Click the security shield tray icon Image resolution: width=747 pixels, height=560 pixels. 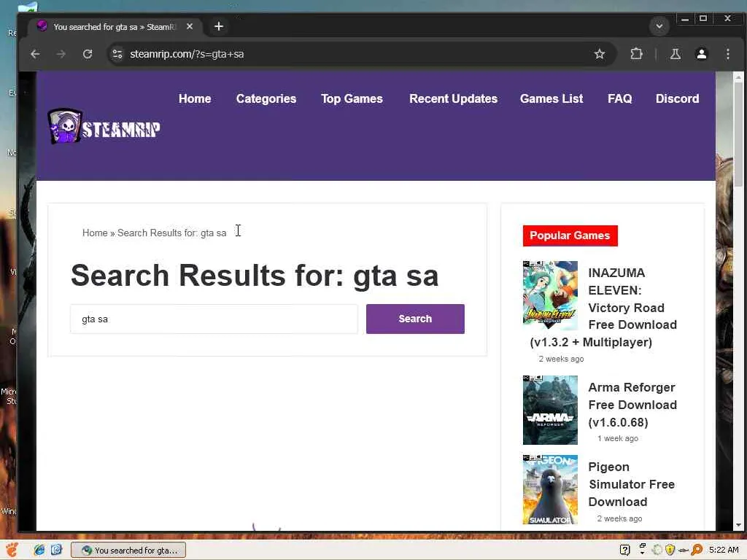click(x=670, y=550)
